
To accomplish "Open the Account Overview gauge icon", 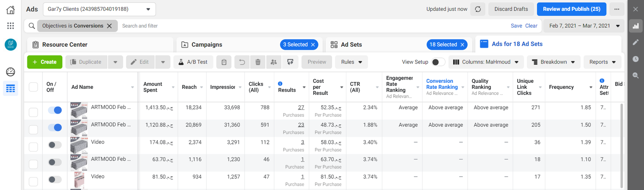I will tap(10, 72).
